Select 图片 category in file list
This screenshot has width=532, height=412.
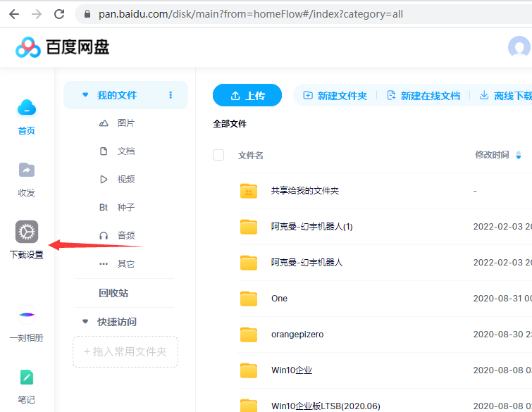[x=125, y=123]
